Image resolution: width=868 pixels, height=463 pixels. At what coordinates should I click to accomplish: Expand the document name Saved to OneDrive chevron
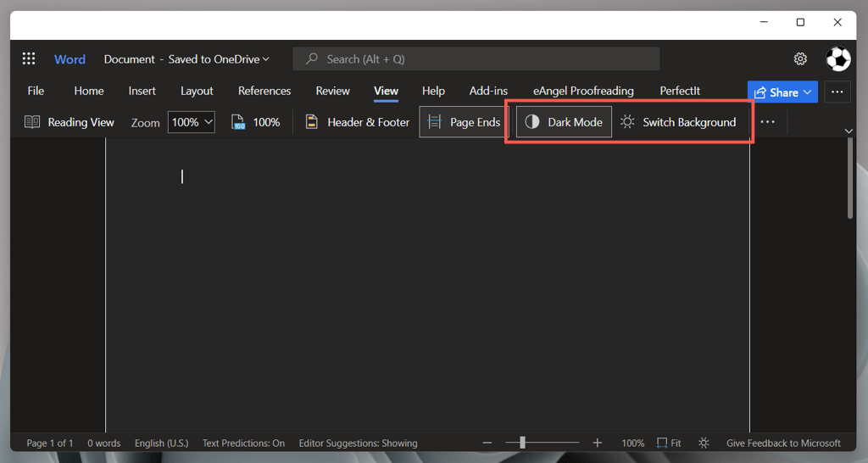265,59
